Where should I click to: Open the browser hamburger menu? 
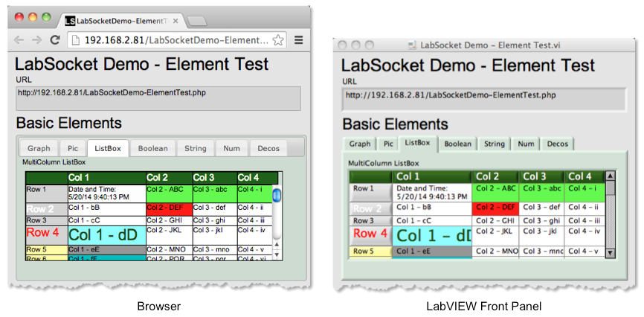[299, 40]
